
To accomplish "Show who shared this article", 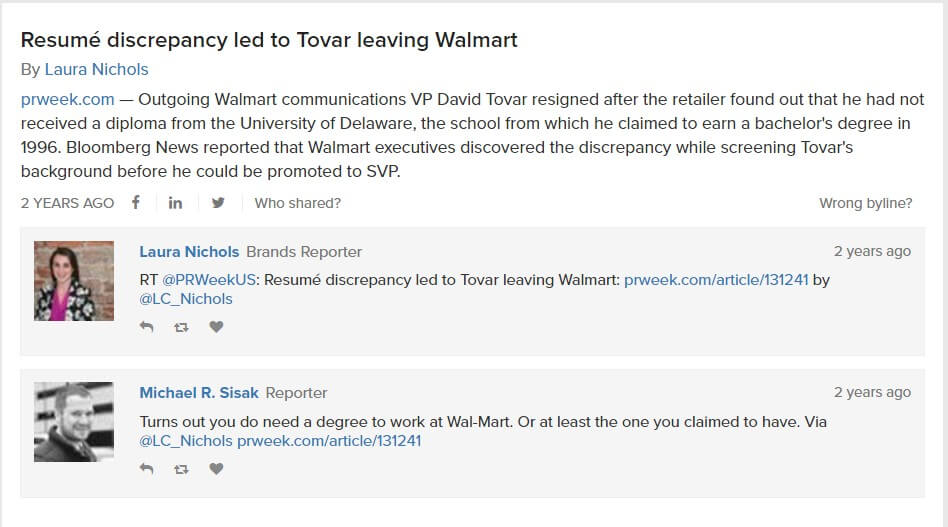I will [297, 203].
